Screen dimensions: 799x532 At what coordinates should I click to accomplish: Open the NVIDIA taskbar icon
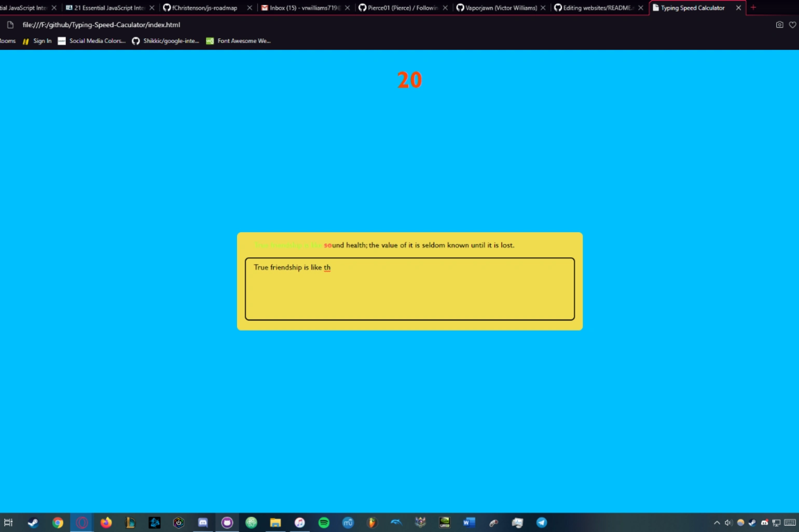click(445, 523)
